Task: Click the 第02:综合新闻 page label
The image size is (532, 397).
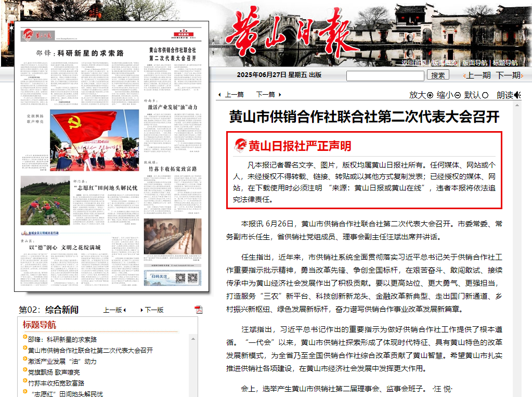Action: point(48,310)
